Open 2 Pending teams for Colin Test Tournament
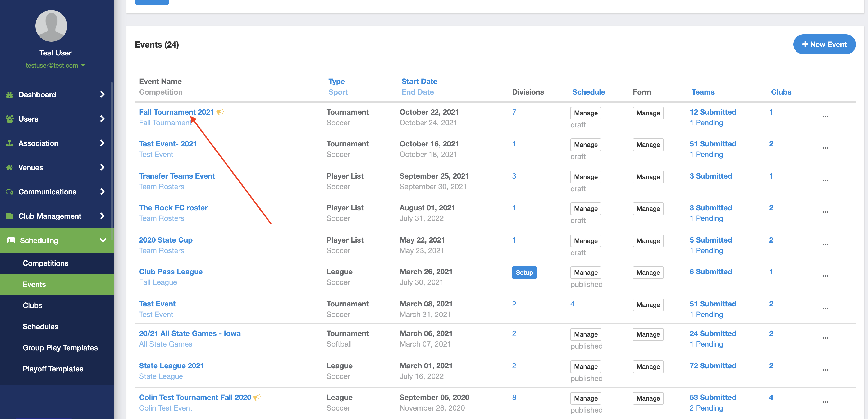This screenshot has height=419, width=868. (706, 408)
